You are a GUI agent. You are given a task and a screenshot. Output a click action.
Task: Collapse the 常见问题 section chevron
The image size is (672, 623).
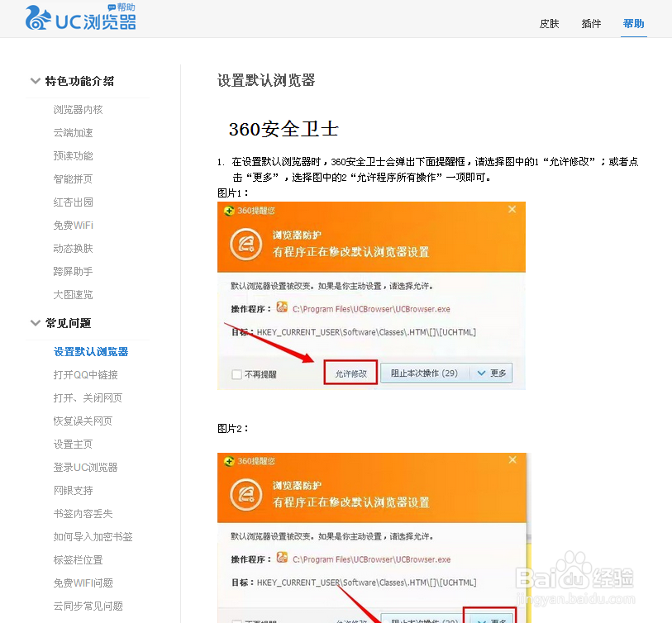pyautogui.click(x=36, y=322)
